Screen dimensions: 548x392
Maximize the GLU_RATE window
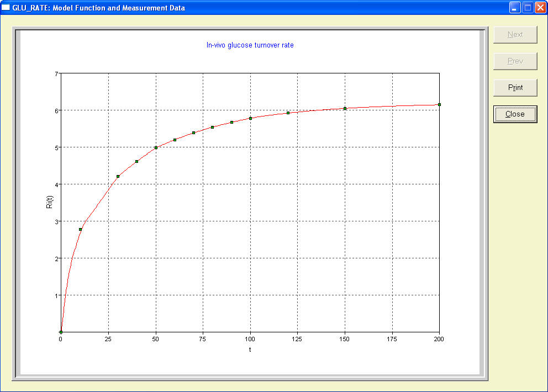tap(528, 8)
